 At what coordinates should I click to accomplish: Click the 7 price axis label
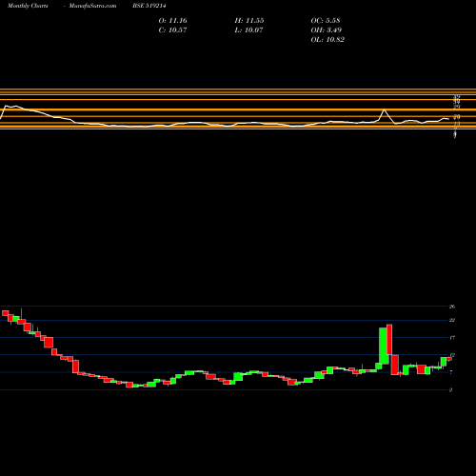pyautogui.click(x=451, y=372)
